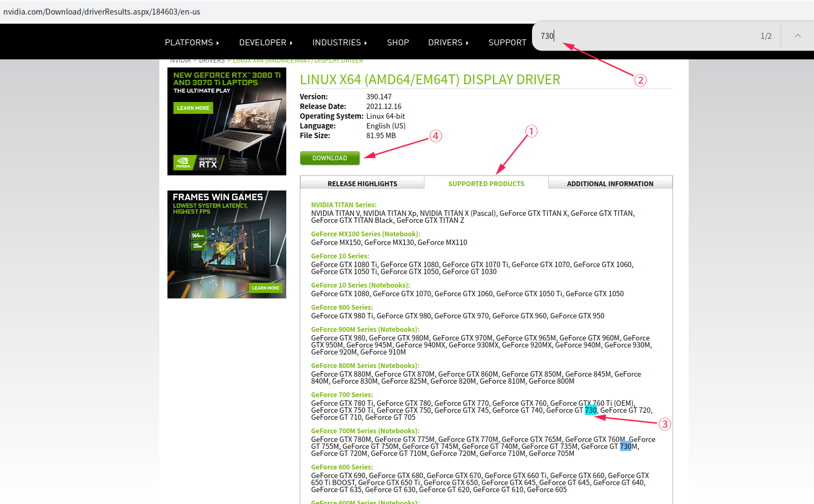
Task: Click the GeForce MX150 product name
Action: click(x=335, y=242)
